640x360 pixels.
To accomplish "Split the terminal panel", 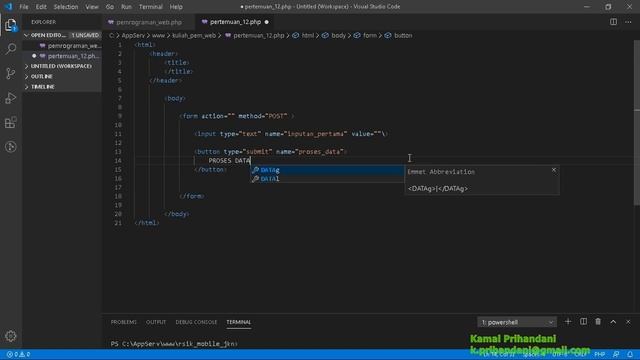I will click(583, 322).
